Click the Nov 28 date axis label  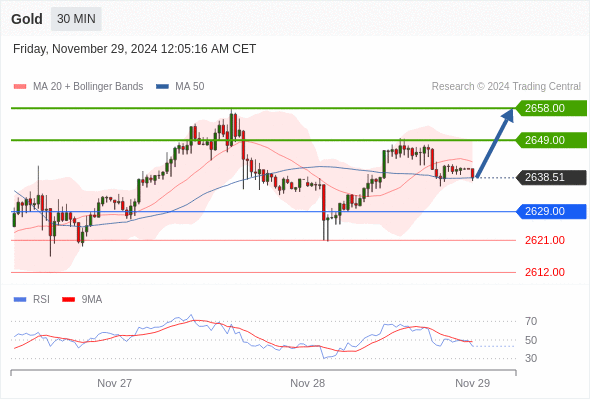[x=307, y=383]
